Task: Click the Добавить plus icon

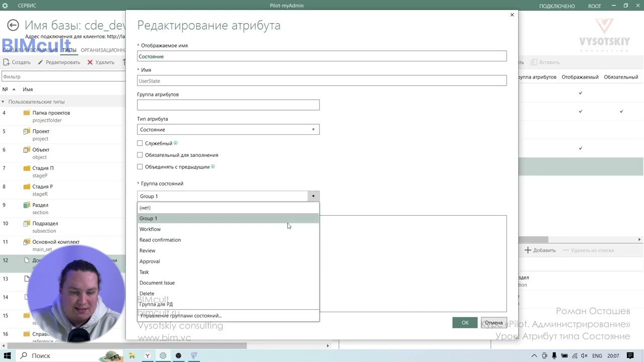Action: pos(528,250)
